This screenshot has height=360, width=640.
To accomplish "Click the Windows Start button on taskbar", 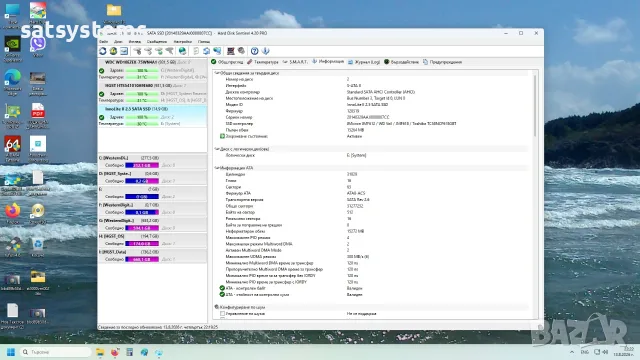I will point(11,352).
